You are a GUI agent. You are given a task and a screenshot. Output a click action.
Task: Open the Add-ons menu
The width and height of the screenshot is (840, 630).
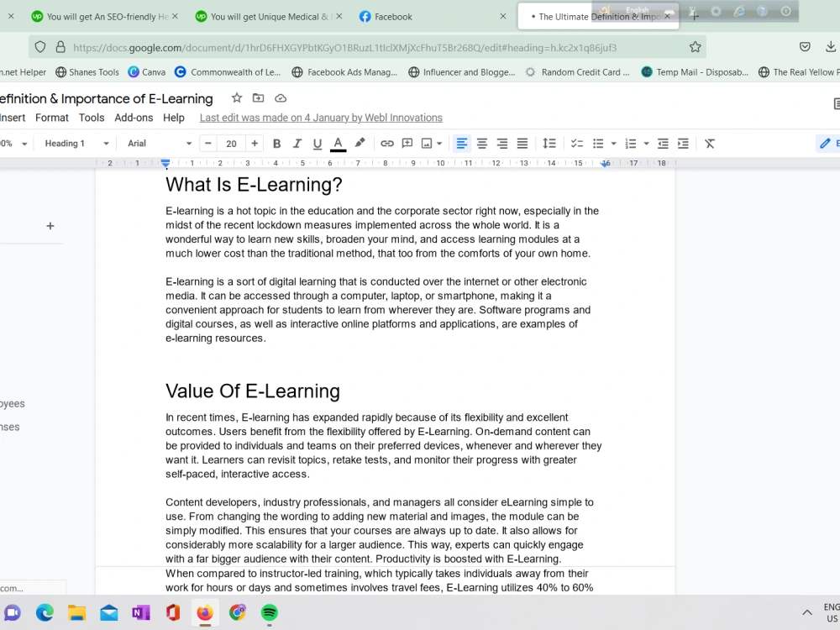point(134,118)
